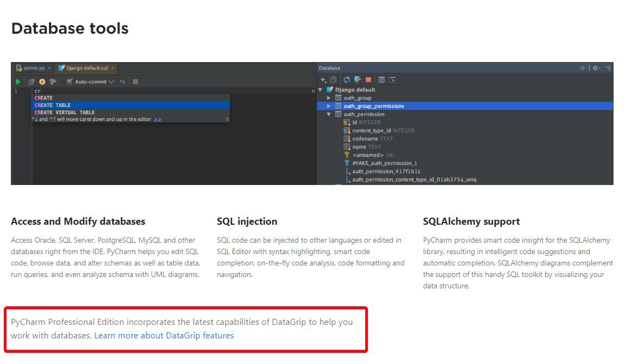Screen dimensions: 644x364
Task: Click the data source properties icon
Action: (357, 80)
